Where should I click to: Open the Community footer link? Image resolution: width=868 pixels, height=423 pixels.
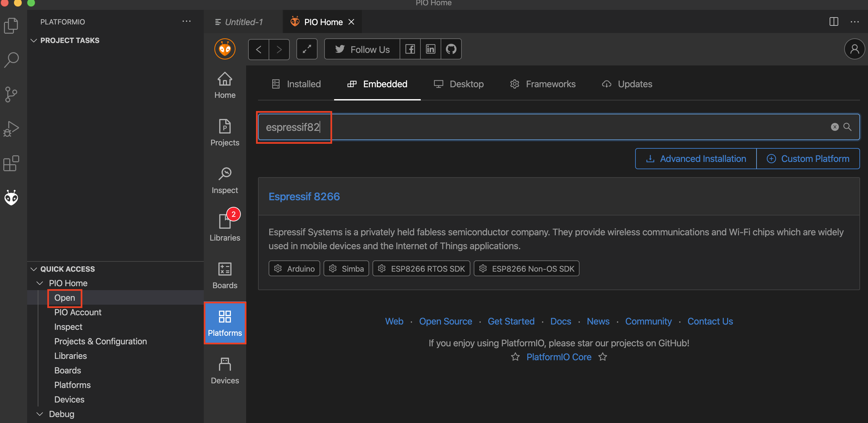pyautogui.click(x=648, y=321)
